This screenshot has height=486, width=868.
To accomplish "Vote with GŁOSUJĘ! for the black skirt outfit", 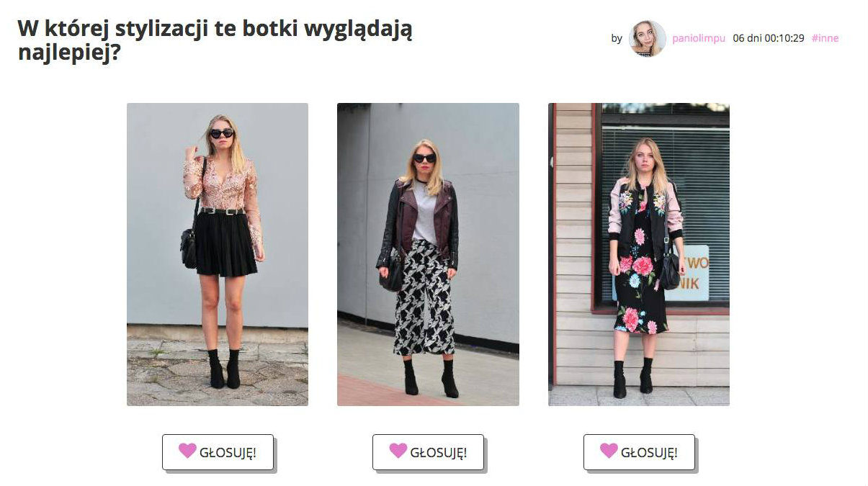I will click(x=218, y=452).
